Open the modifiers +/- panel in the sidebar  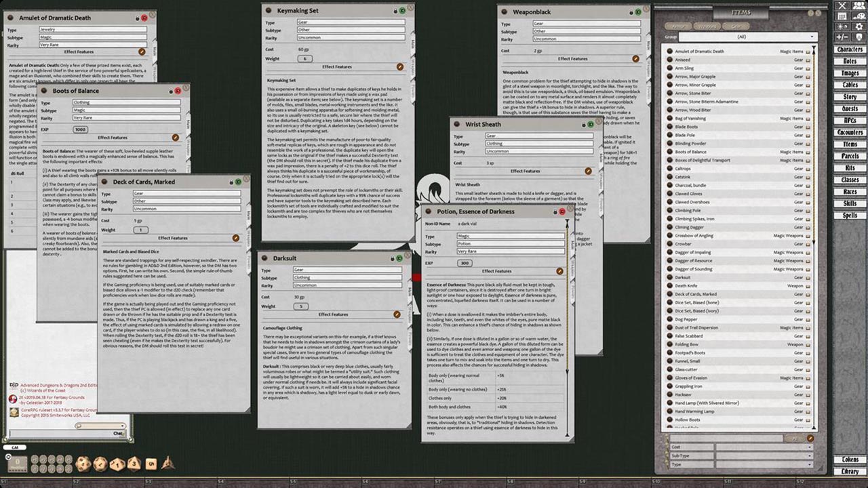843,37
